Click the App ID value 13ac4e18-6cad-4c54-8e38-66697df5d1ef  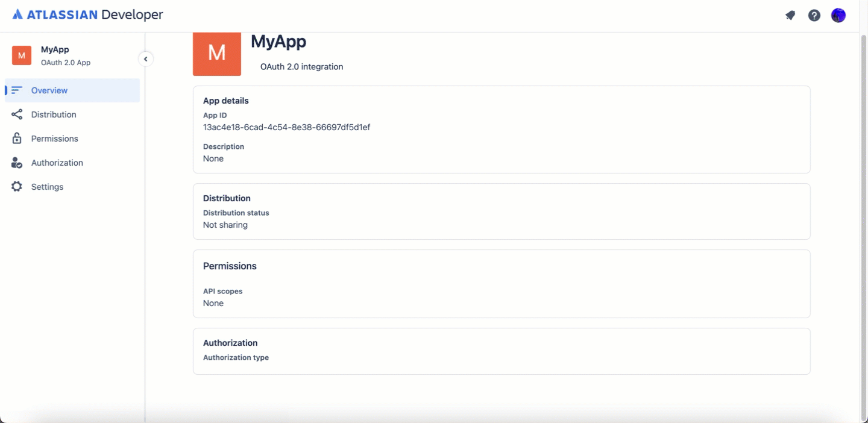(x=286, y=127)
